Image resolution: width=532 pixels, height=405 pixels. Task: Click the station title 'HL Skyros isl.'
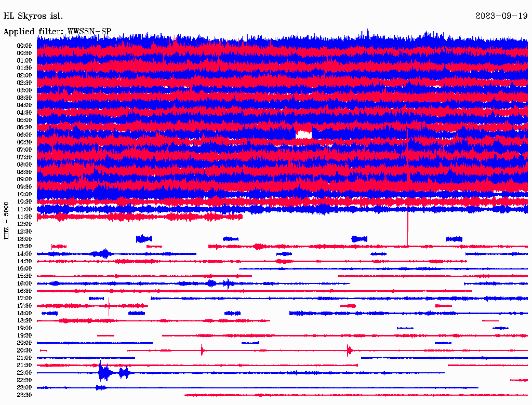click(x=33, y=16)
